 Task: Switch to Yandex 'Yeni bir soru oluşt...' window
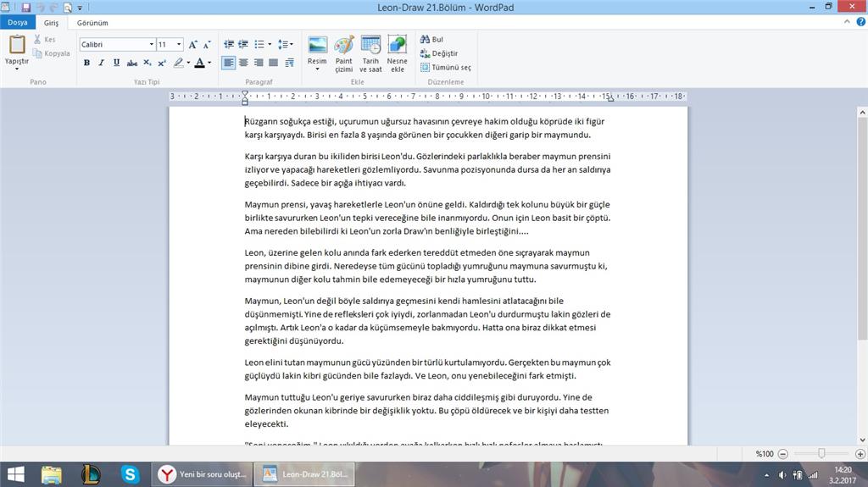point(202,474)
